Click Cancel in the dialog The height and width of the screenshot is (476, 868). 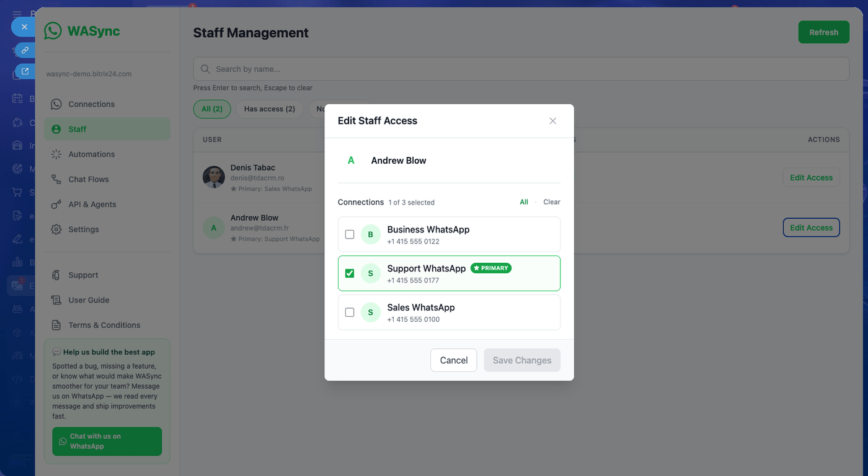[x=454, y=360]
